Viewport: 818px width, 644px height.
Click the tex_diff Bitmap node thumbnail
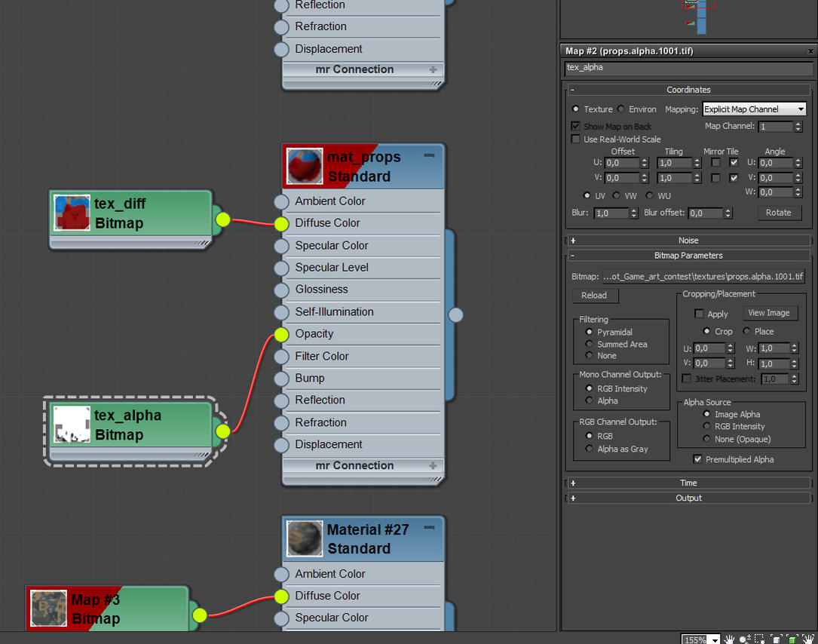[72, 213]
